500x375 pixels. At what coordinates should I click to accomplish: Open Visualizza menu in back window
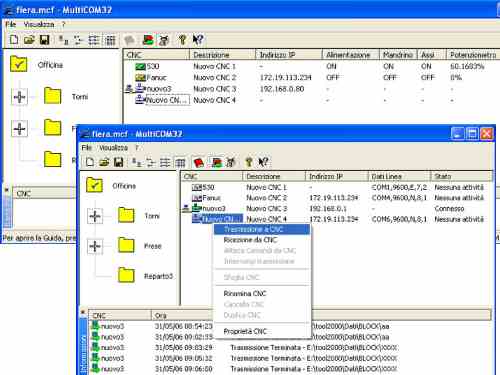coord(39,24)
